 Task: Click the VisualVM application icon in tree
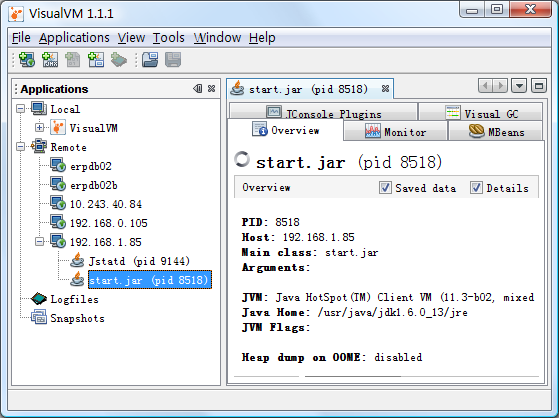click(x=58, y=127)
